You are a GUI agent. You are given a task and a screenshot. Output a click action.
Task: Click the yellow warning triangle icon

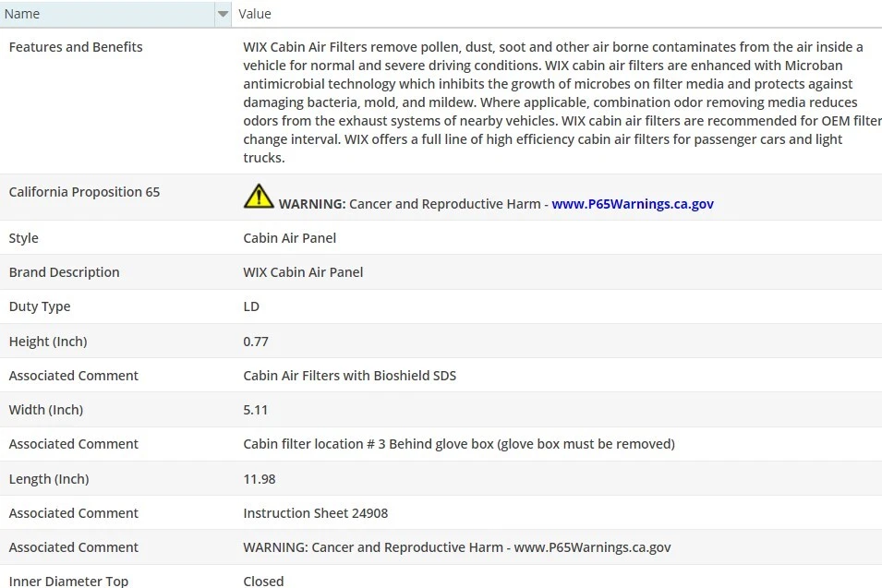(x=259, y=196)
